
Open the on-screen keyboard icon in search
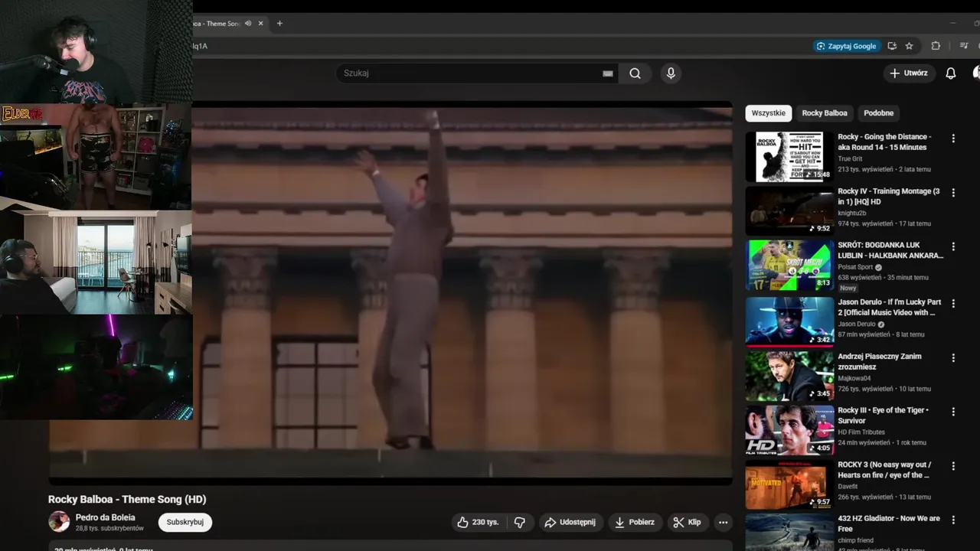click(608, 73)
